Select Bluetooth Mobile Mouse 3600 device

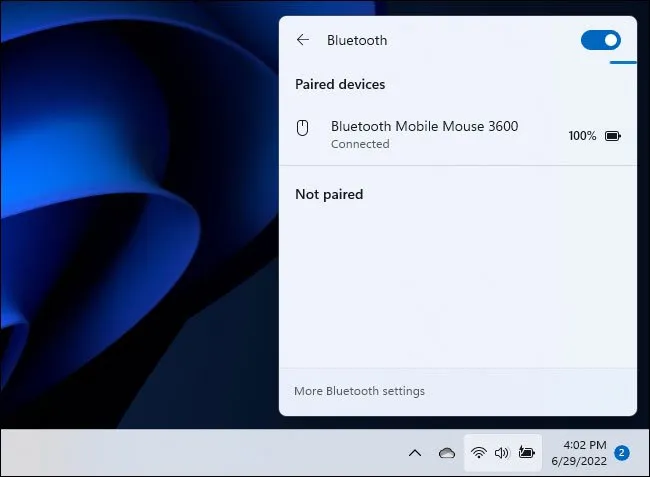[424, 127]
